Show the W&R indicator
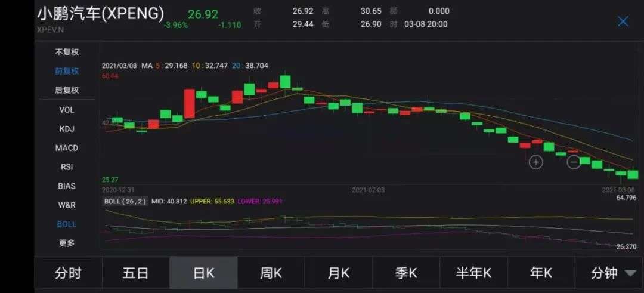 (67, 205)
